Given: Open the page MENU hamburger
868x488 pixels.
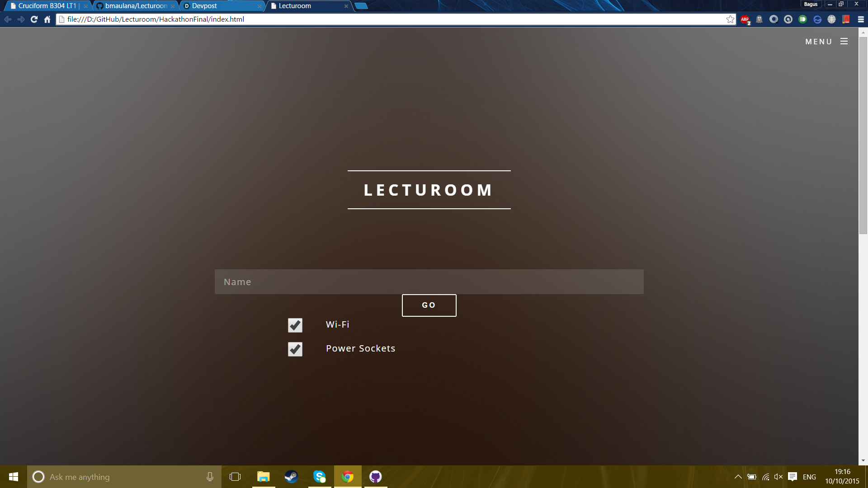Looking at the screenshot, I should (x=844, y=42).
